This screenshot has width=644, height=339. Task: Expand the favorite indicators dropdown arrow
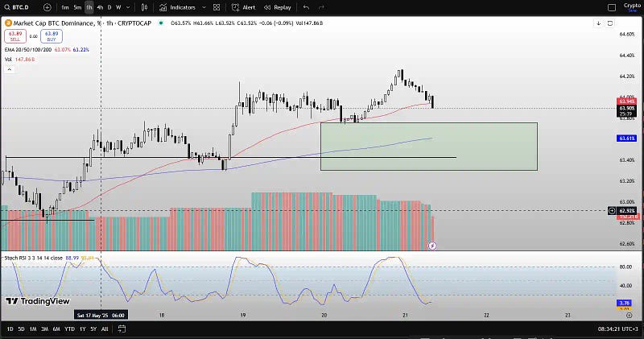[204, 7]
